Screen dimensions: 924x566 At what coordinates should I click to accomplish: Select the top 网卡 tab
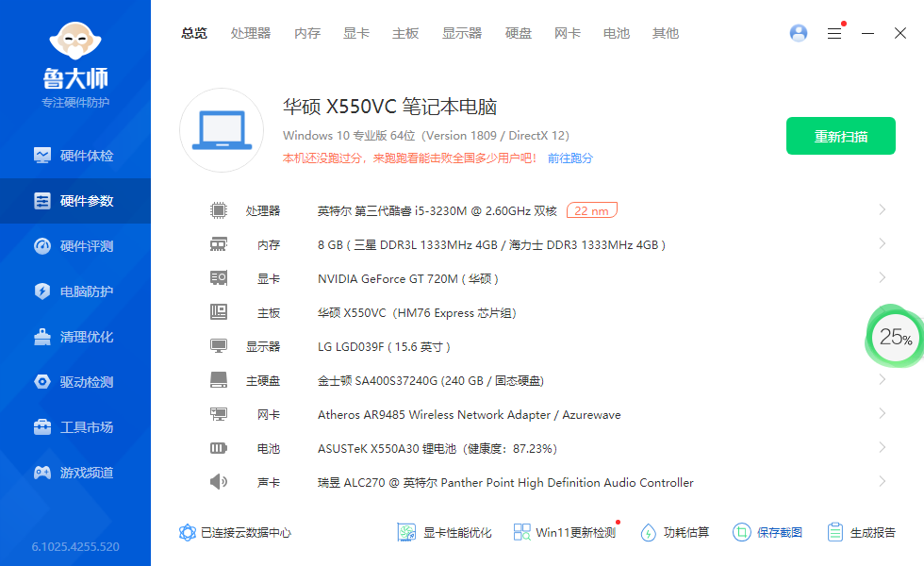[568, 34]
